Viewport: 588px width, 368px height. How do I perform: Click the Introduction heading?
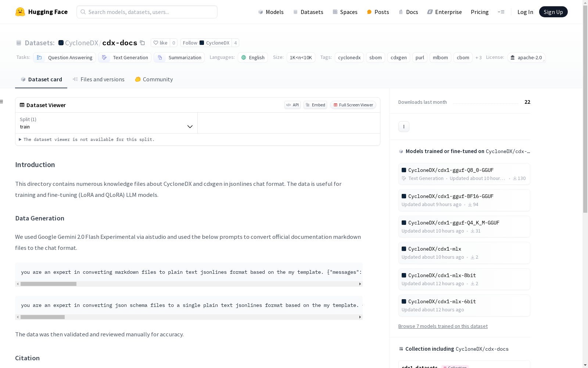pos(35,164)
